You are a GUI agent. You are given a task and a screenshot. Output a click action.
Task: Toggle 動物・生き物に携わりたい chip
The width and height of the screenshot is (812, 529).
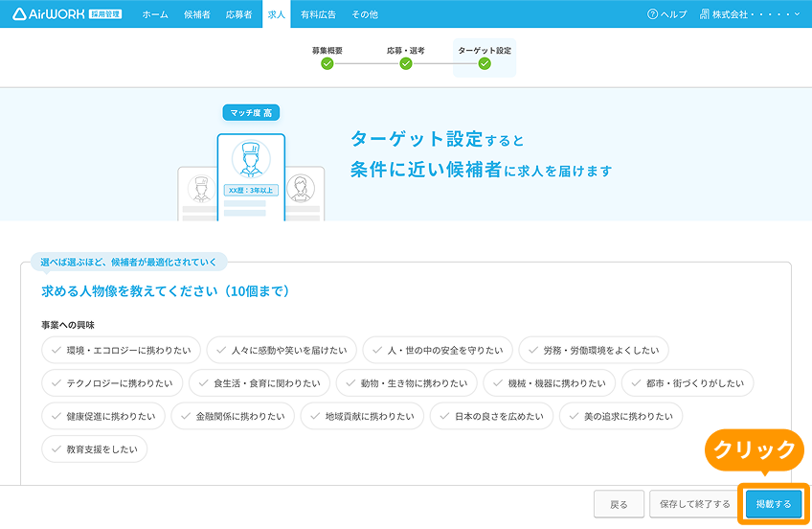pyautogui.click(x=407, y=383)
